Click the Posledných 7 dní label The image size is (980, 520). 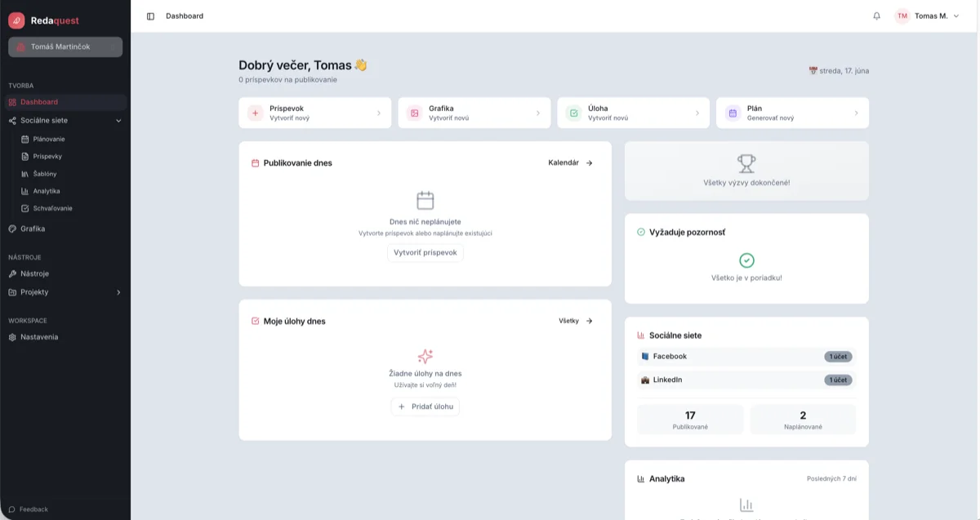pyautogui.click(x=831, y=479)
